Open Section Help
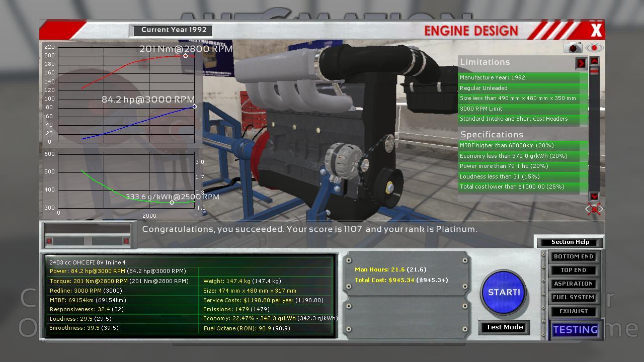Image resolution: width=644 pixels, height=362 pixels. click(x=570, y=242)
